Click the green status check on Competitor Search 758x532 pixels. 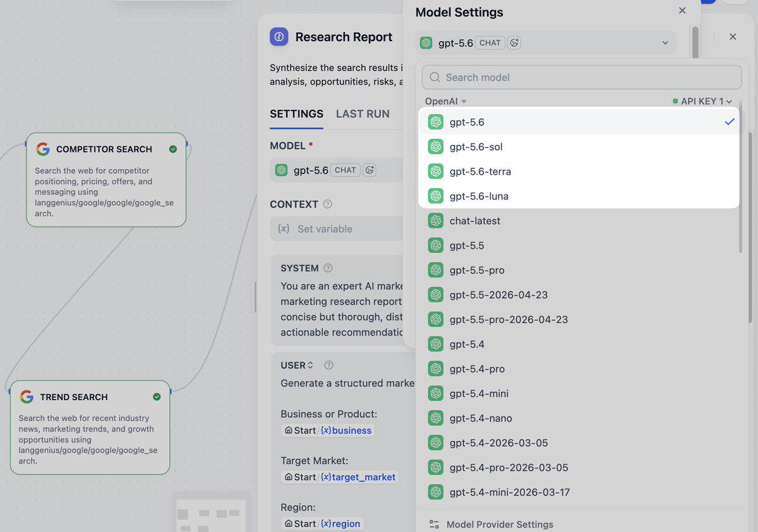click(x=173, y=149)
